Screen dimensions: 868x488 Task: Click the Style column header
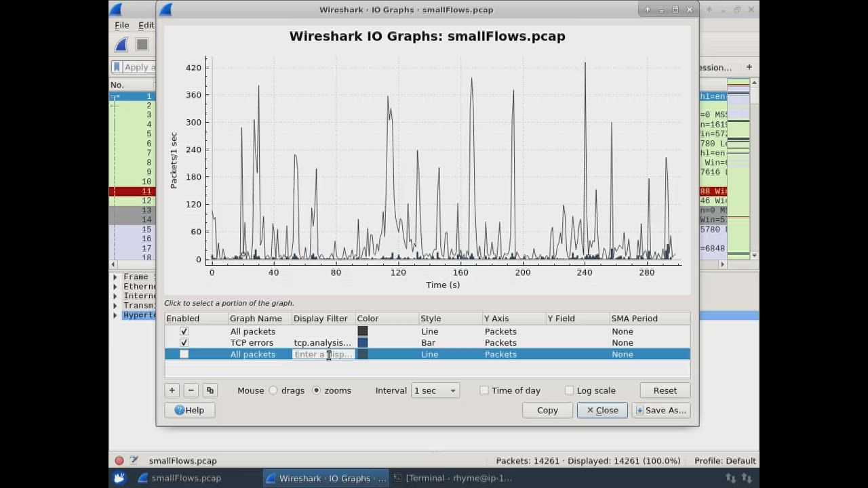450,319
